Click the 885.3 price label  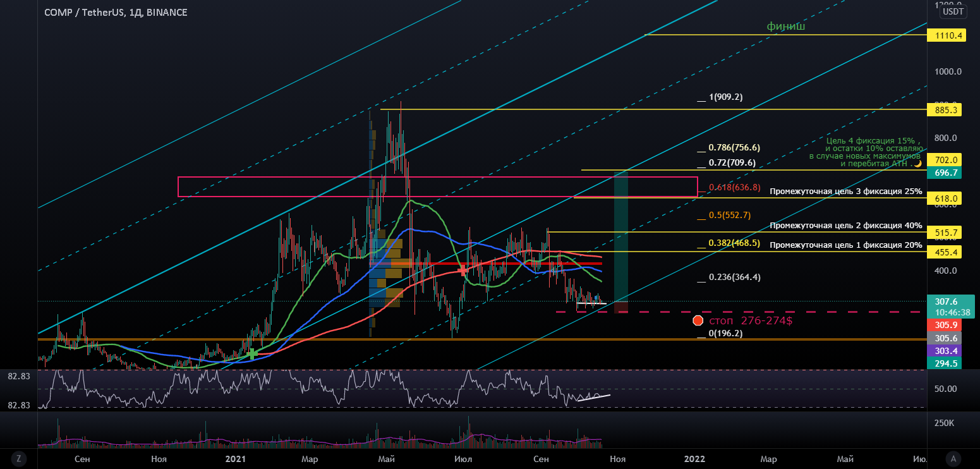coord(945,110)
